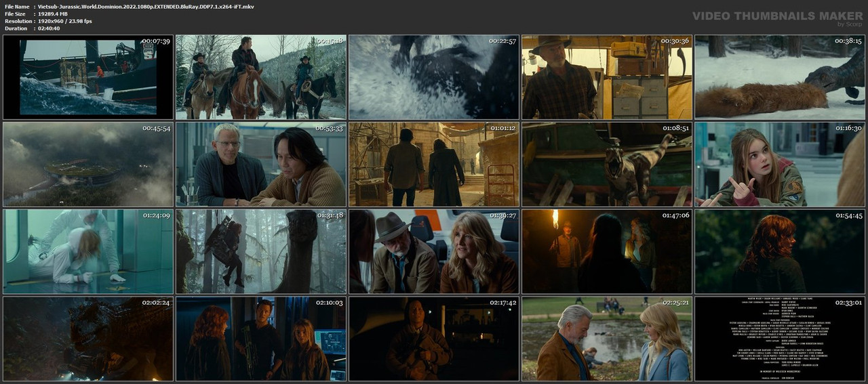Open the raptor thumbnail at 01:08:51
Screen dimensions: 868x384
(x=607, y=165)
